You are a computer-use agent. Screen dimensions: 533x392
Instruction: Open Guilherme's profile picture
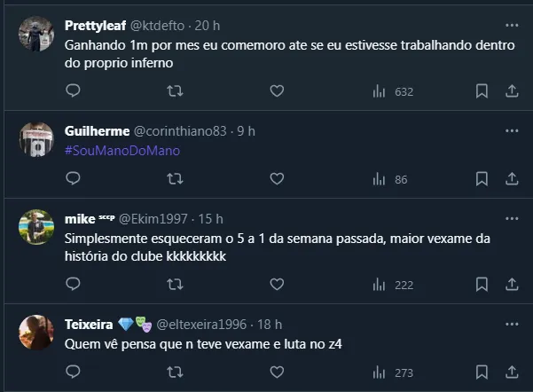coord(37,140)
